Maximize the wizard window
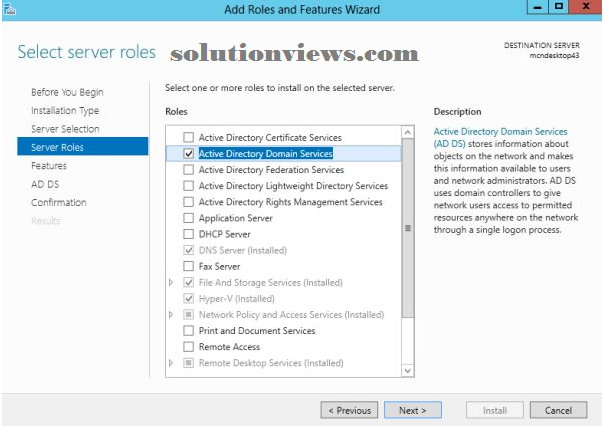The image size is (603, 426). pyautogui.click(x=558, y=7)
